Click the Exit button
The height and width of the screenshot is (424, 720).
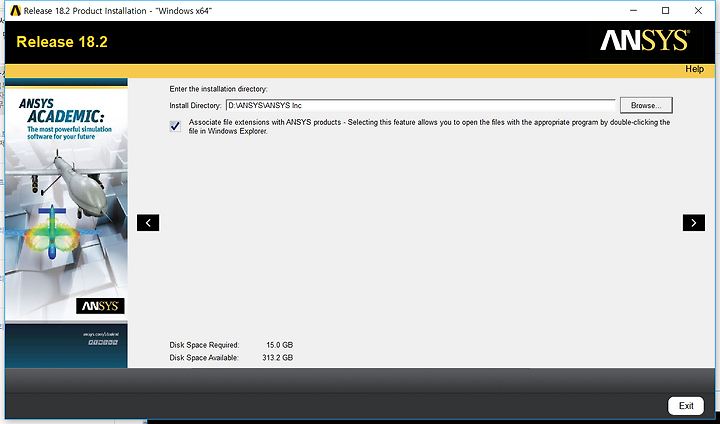pos(686,406)
